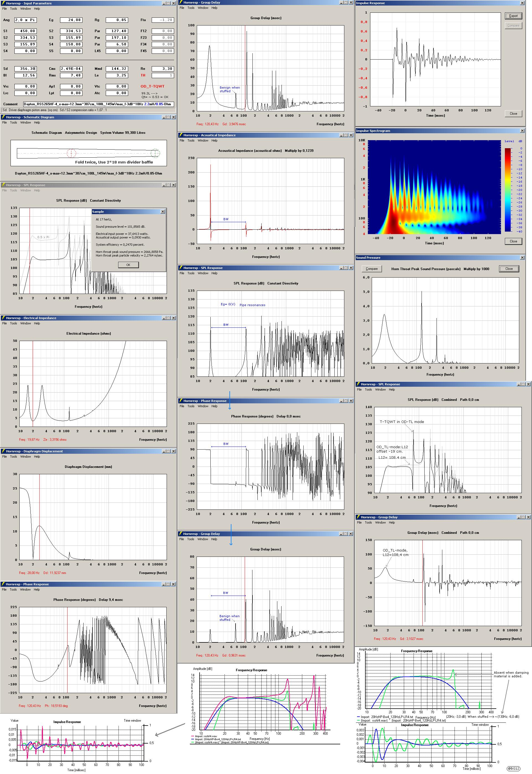Minimize the Schematic Diagram window
This screenshot has height=774, width=532.
[x=164, y=117]
